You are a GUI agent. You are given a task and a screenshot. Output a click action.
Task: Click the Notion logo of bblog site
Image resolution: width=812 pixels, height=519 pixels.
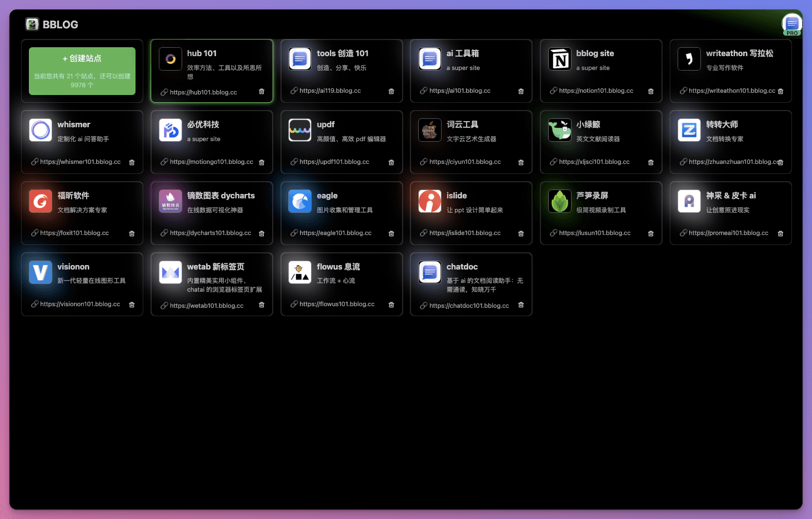[560, 59]
